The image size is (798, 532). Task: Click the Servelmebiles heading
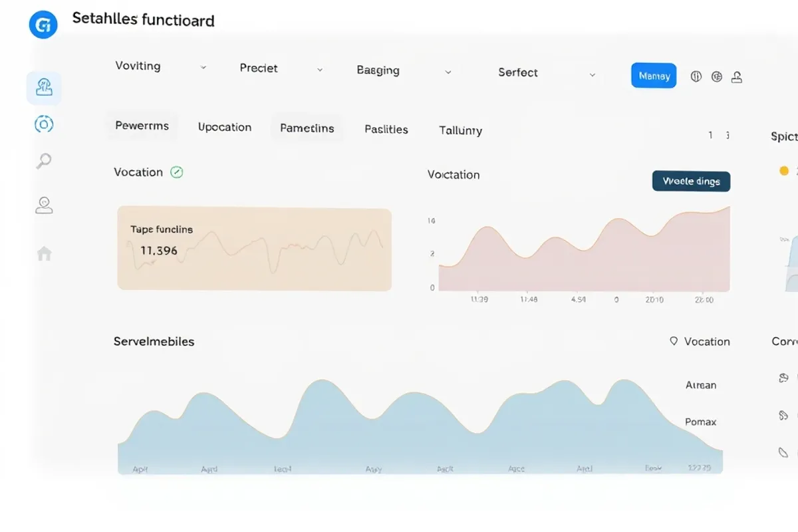pyautogui.click(x=154, y=342)
